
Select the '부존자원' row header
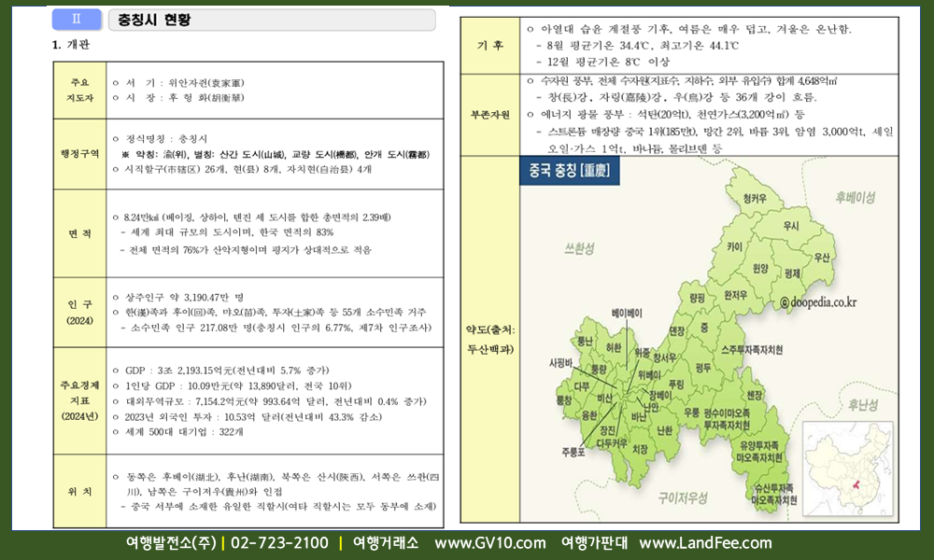(x=490, y=115)
